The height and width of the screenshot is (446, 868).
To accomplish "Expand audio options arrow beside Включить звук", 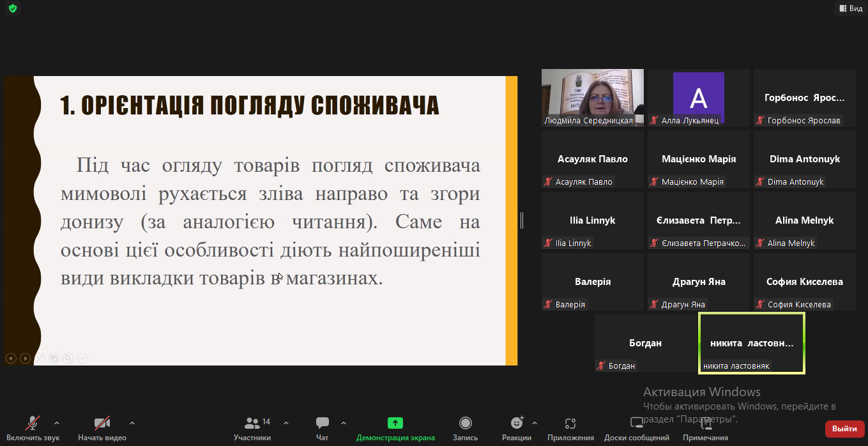I will (x=57, y=423).
